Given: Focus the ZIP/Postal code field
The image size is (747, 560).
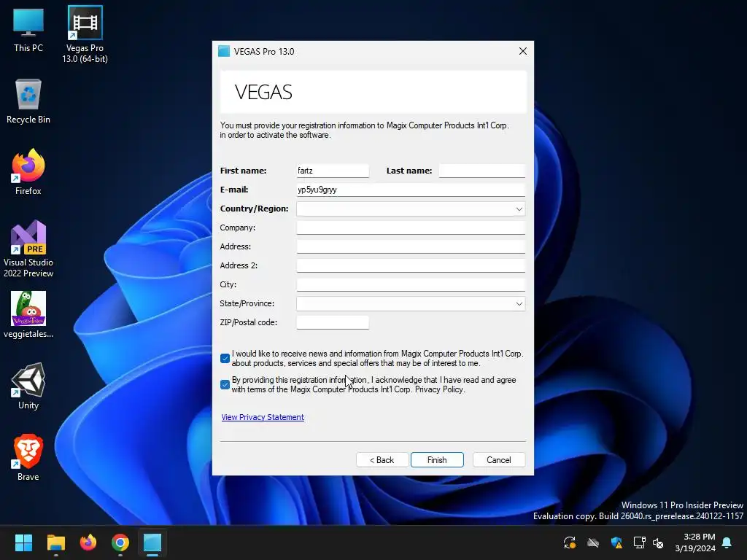Looking at the screenshot, I should [x=333, y=322].
